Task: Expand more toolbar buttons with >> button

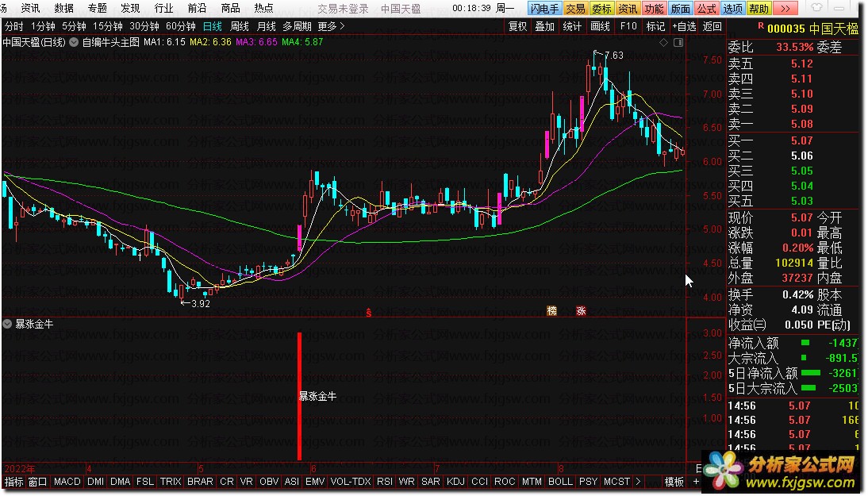Action: pos(785,8)
